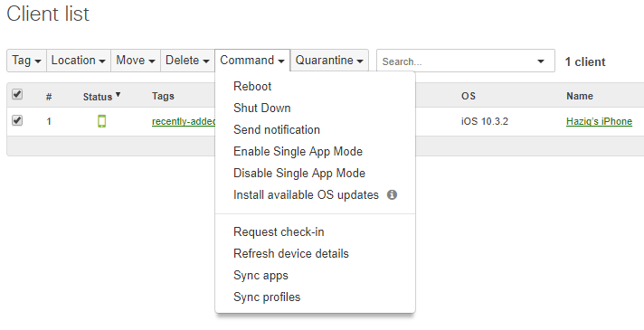Uncheck the checkbox for client row 1
The height and width of the screenshot is (330, 644).
[x=17, y=120]
